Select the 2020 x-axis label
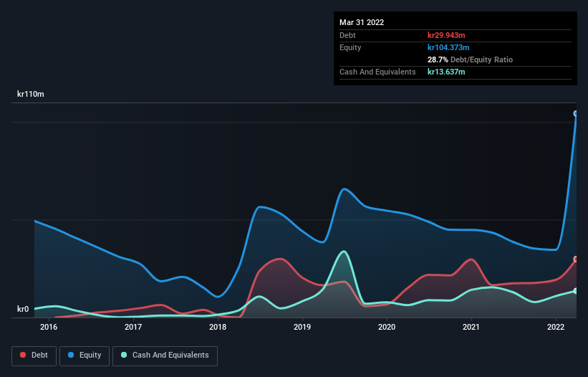This screenshot has width=588, height=377. click(387, 327)
